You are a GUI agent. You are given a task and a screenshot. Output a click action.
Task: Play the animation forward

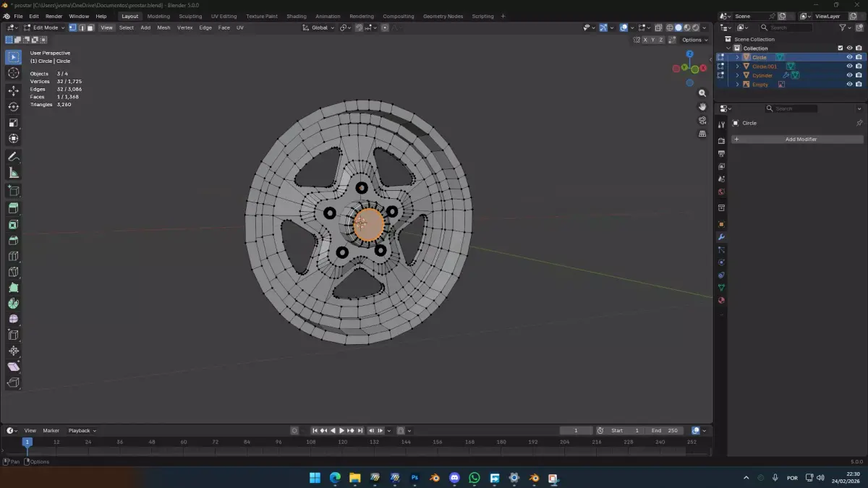coord(341,431)
